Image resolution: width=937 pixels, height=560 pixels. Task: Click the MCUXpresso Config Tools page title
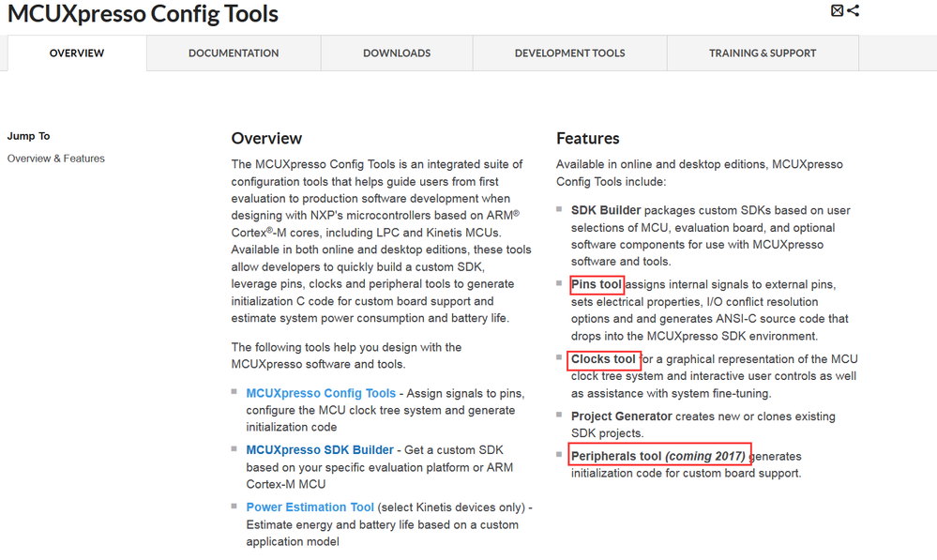coord(143,14)
